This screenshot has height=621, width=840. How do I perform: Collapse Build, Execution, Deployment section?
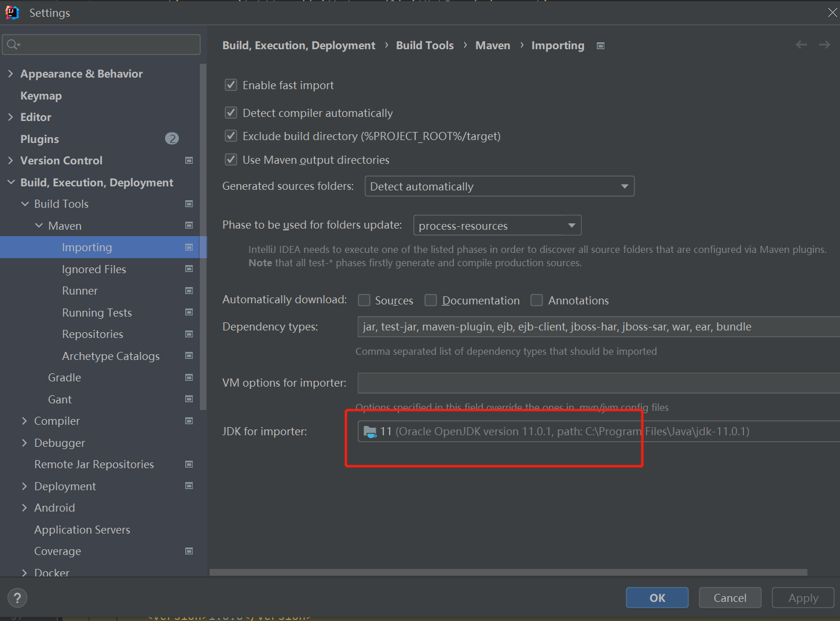tap(11, 182)
